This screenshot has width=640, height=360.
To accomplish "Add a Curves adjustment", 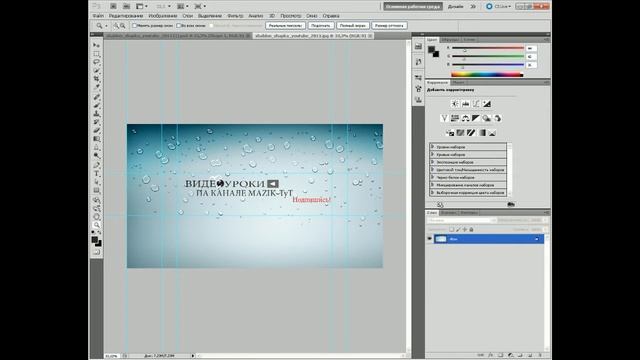I will [476, 104].
